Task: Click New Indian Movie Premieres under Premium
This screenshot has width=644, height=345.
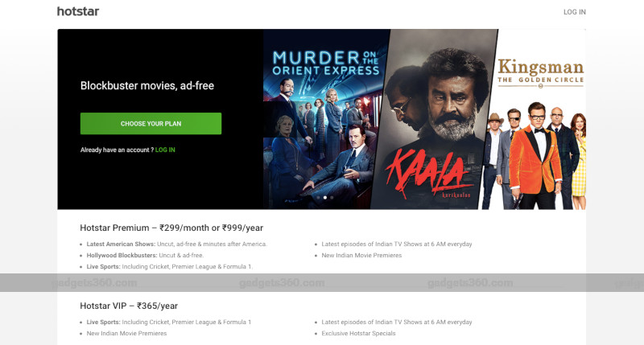Action: click(x=361, y=255)
